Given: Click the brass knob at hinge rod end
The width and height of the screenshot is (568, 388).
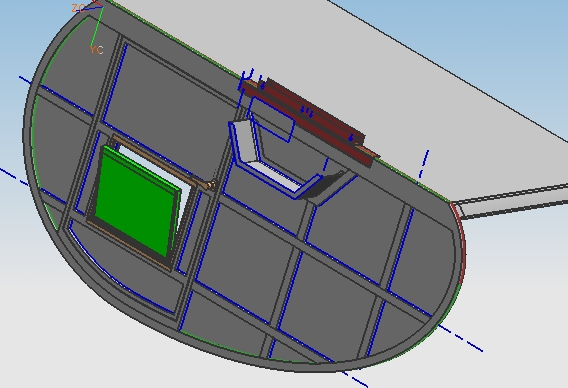Looking at the screenshot, I should (x=212, y=185).
